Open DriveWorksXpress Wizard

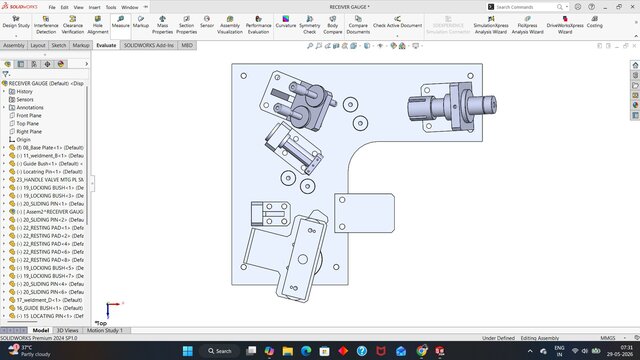coord(565,25)
